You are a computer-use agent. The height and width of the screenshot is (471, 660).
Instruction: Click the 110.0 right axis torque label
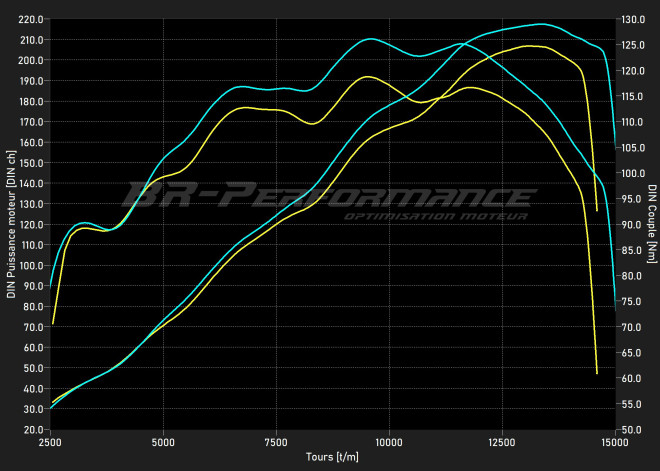click(x=632, y=122)
